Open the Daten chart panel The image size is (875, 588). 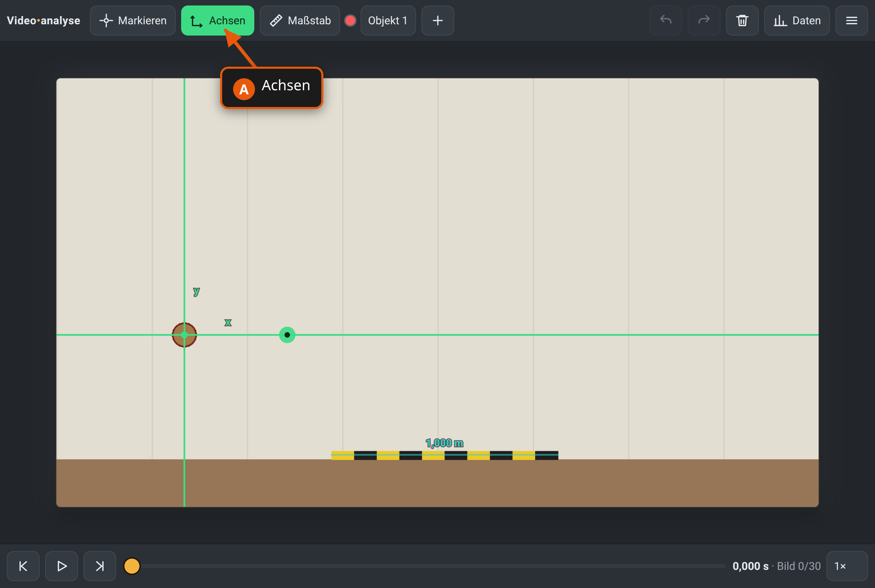coord(797,21)
